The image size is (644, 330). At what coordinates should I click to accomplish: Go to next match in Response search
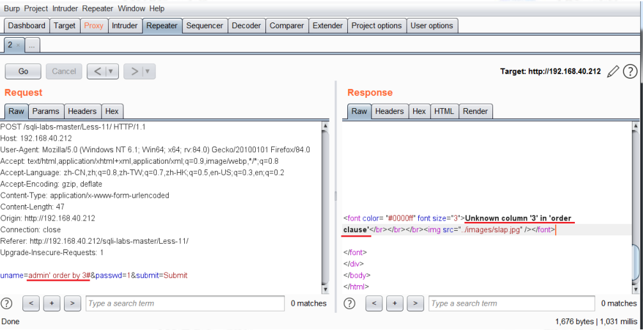point(415,303)
